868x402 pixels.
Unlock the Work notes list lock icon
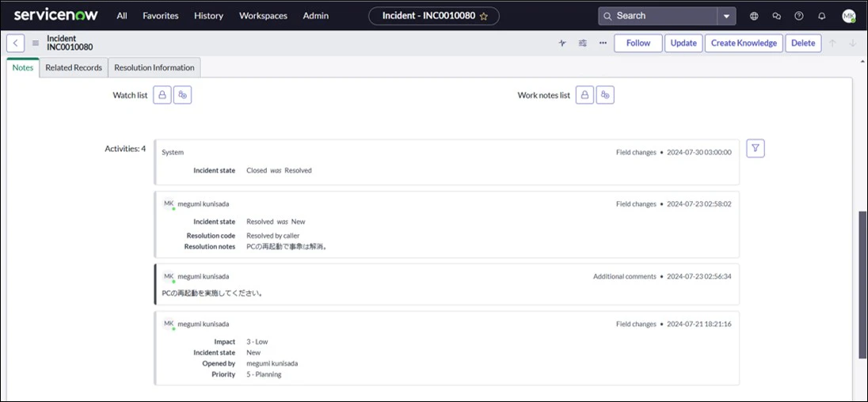coord(584,95)
